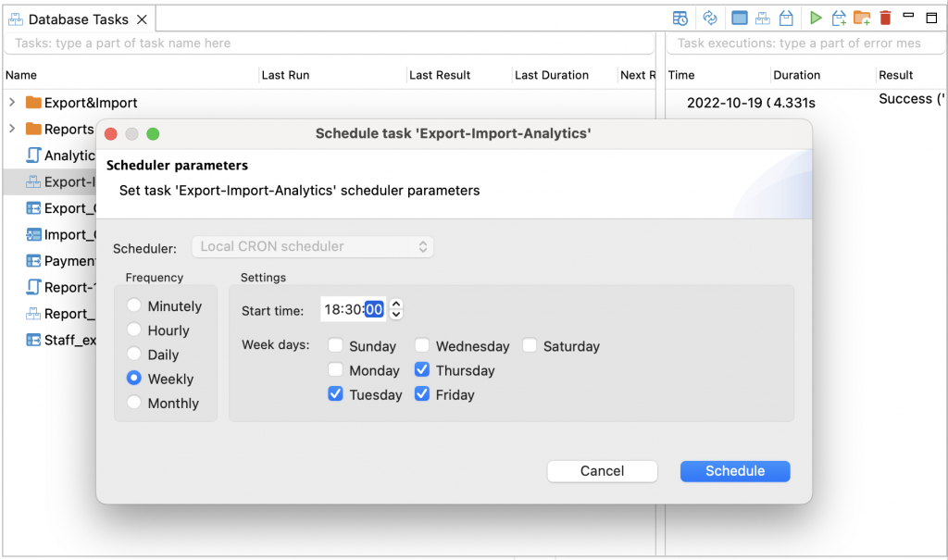Click the refresh tasks icon

[x=710, y=19]
